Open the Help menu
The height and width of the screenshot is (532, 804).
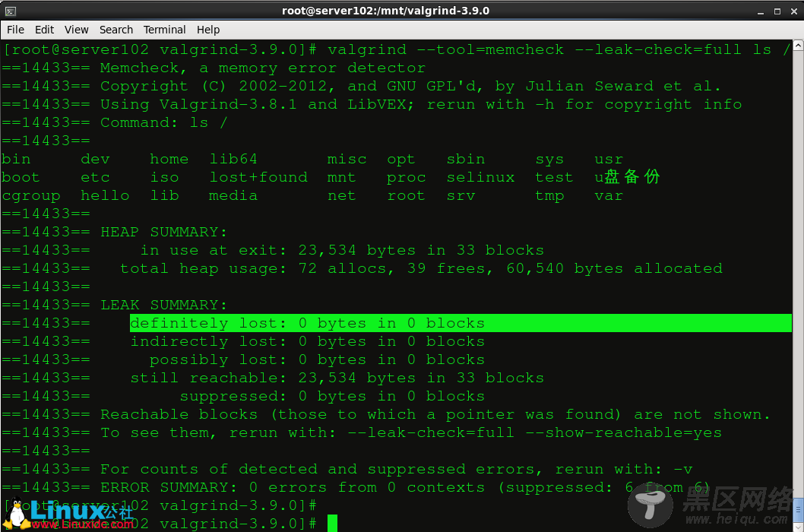click(x=208, y=30)
